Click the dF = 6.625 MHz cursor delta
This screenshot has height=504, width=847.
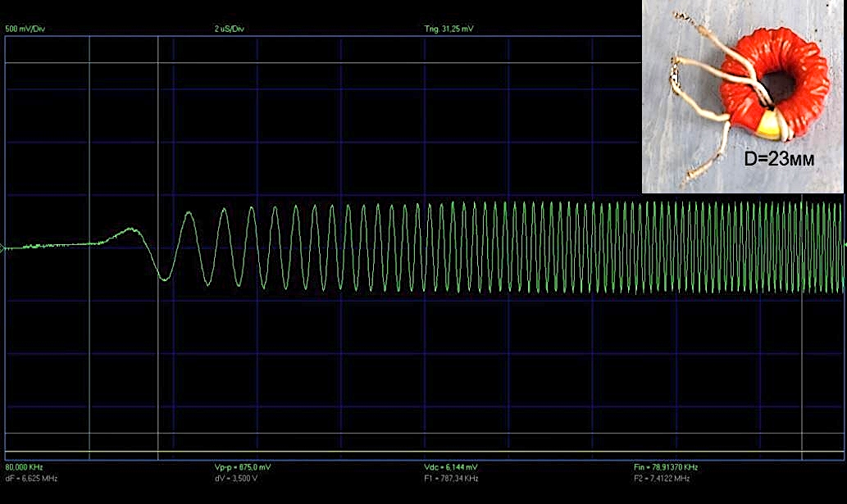31,478
